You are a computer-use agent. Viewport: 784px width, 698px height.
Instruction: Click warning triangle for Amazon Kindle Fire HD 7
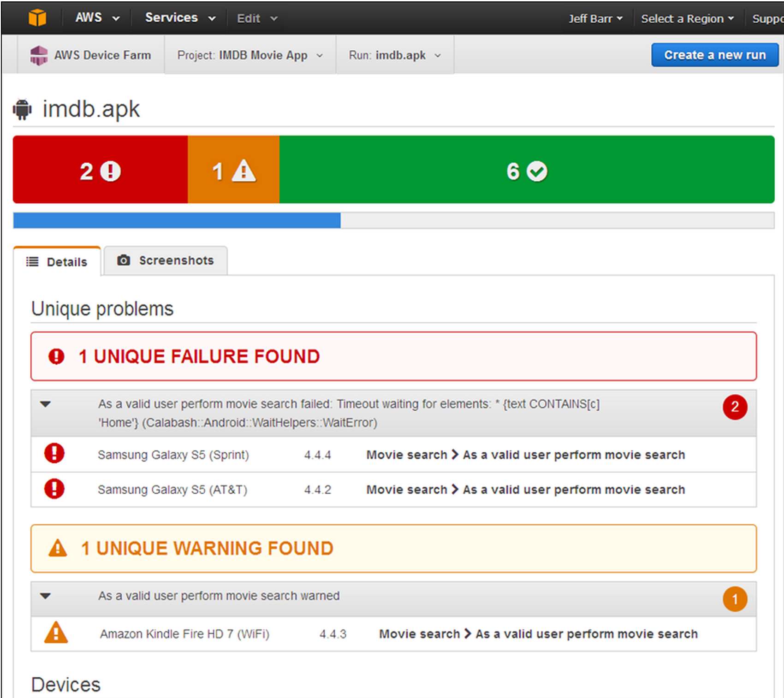click(x=56, y=633)
